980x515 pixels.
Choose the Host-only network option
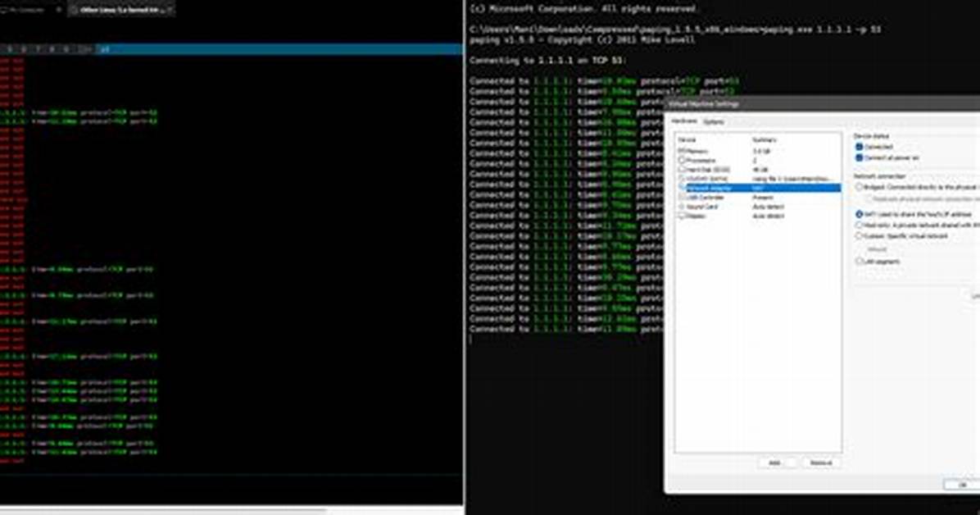[x=860, y=225]
